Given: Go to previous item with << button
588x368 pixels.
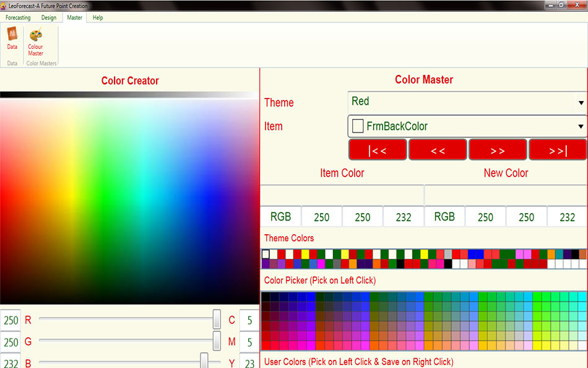Looking at the screenshot, I should [x=438, y=150].
